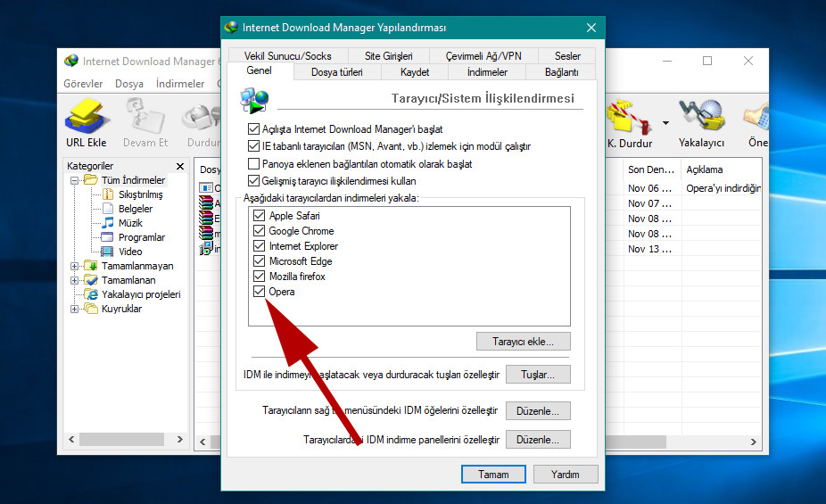
Task: Click Tarayıcı ekle button
Action: pos(523,342)
